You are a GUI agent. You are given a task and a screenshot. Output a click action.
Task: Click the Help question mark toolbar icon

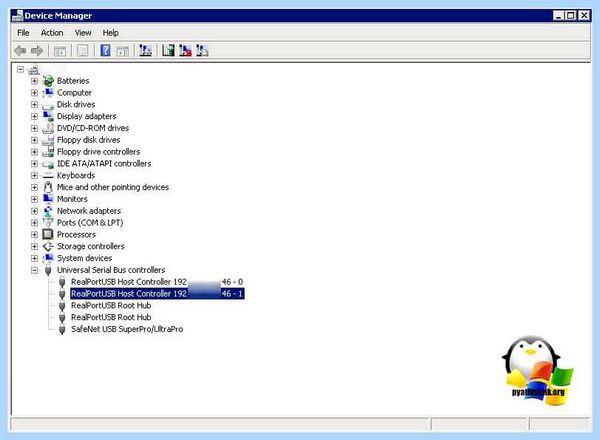coord(105,51)
